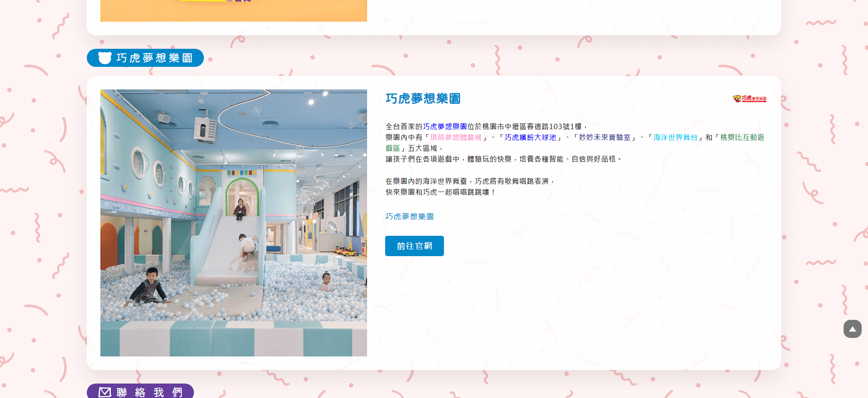The height and width of the screenshot is (398, 868).
Task: Click the scroll-to-top arrow button
Action: tap(852, 329)
